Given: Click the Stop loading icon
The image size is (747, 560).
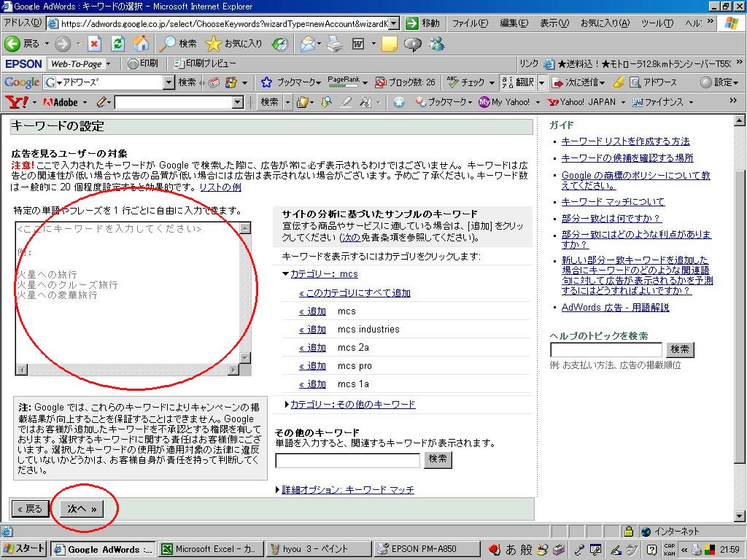Looking at the screenshot, I should point(95,44).
